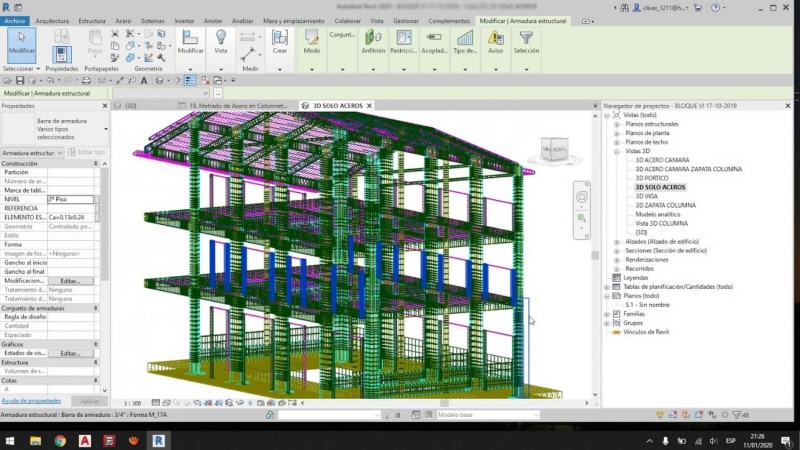The width and height of the screenshot is (800, 450).
Task: Select the Modificar arrow tool
Action: [x=21, y=45]
